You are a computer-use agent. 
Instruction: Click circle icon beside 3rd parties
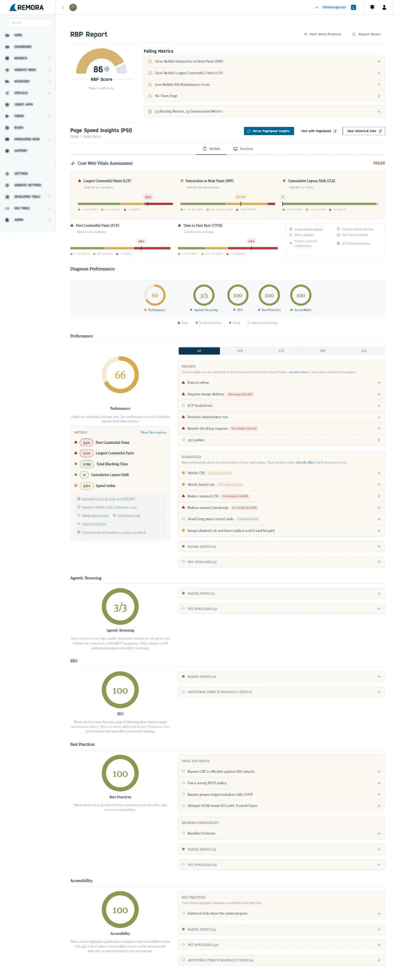pyautogui.click(x=183, y=440)
